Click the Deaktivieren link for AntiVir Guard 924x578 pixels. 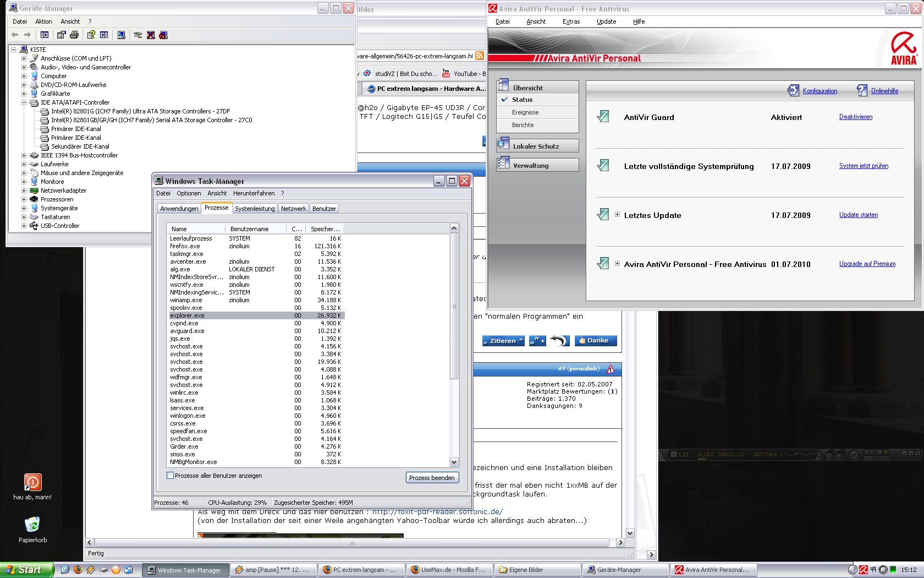tap(855, 117)
